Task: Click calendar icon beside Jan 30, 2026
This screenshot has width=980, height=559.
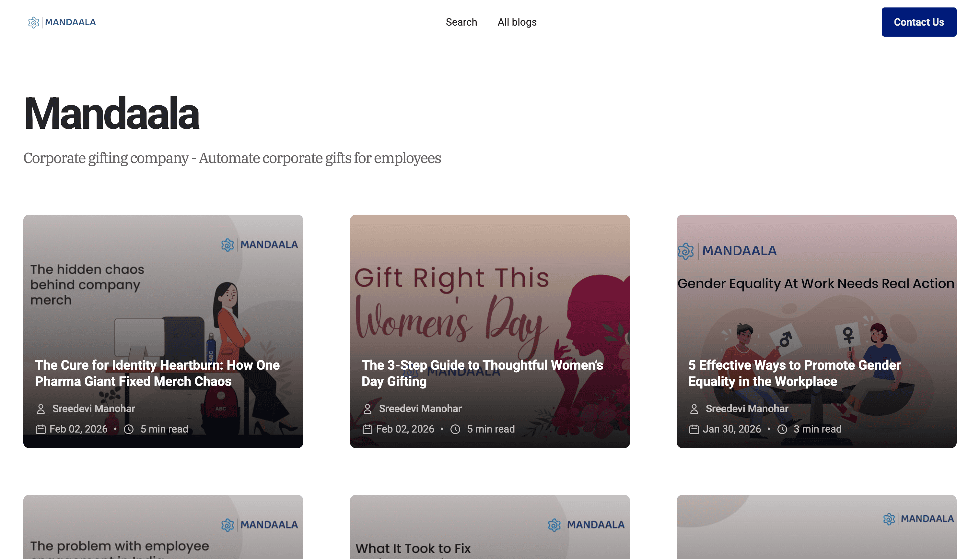Action: click(694, 429)
